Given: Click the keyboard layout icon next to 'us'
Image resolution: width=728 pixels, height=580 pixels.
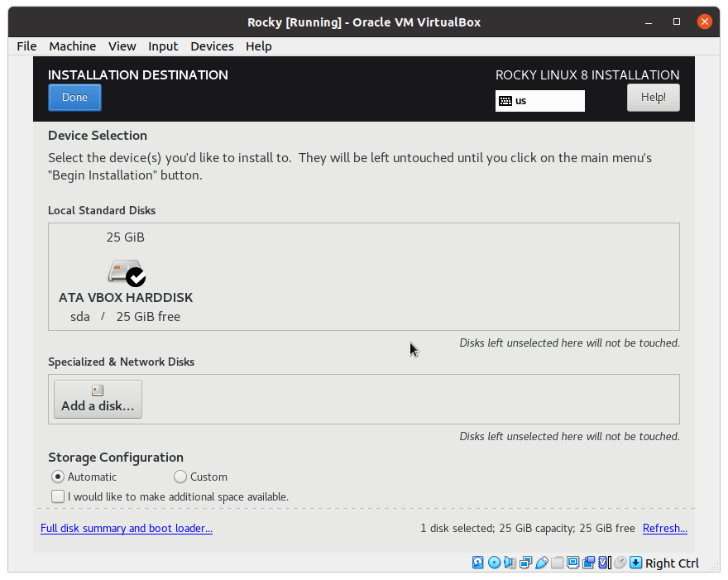Looking at the screenshot, I should 505,101.
